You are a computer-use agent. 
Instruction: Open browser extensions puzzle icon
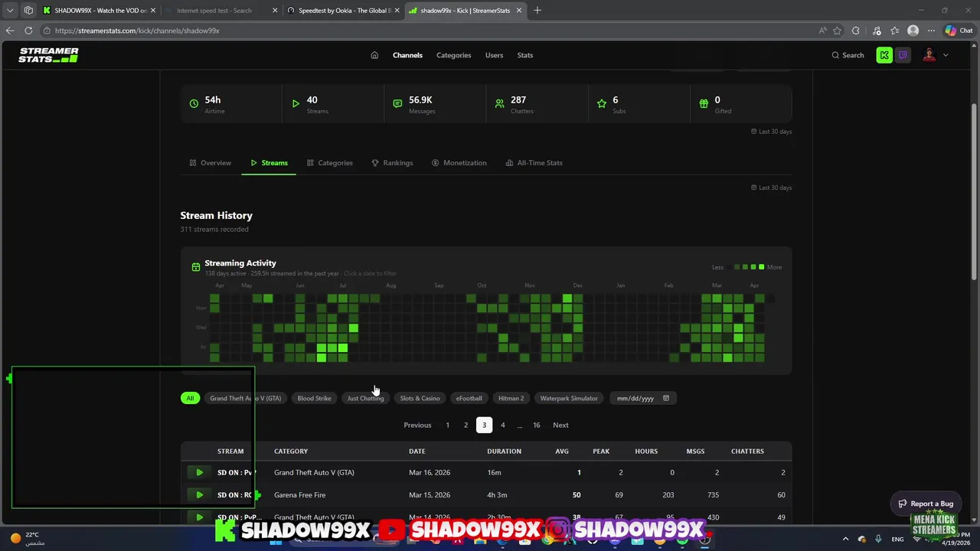coord(856,31)
